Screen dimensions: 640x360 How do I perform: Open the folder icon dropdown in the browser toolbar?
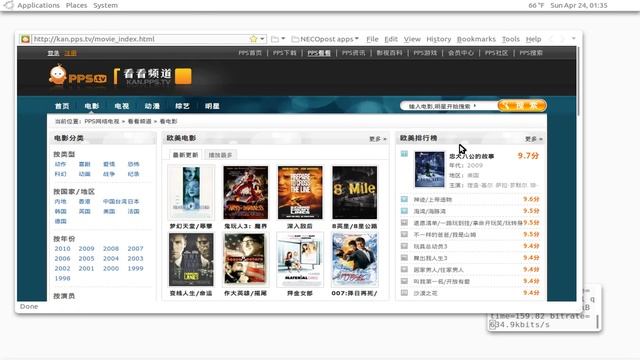pos(278,39)
